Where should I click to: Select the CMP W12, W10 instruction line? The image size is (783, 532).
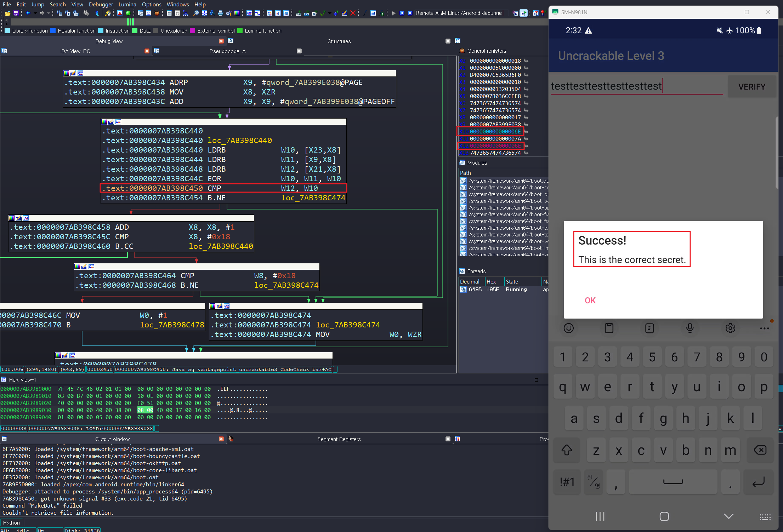click(223, 188)
